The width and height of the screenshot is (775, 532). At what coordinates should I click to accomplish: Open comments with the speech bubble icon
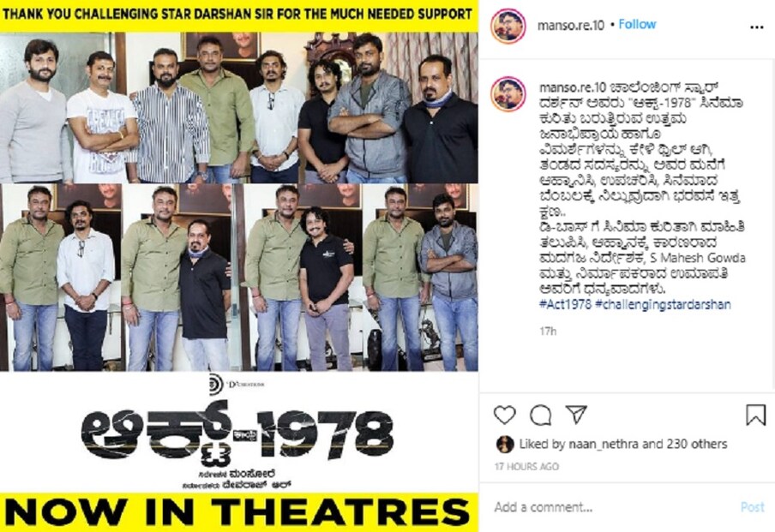pyautogui.click(x=541, y=415)
